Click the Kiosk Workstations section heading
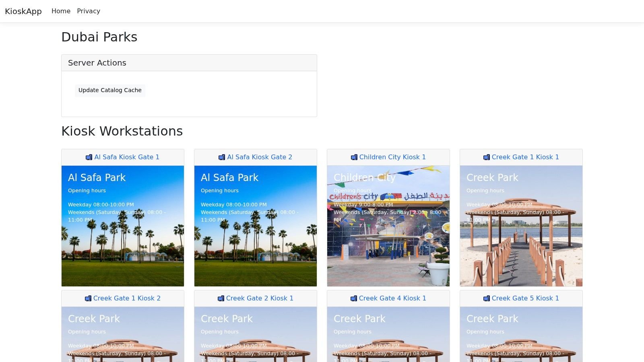Screen dimensions: 644x362 point(122,131)
